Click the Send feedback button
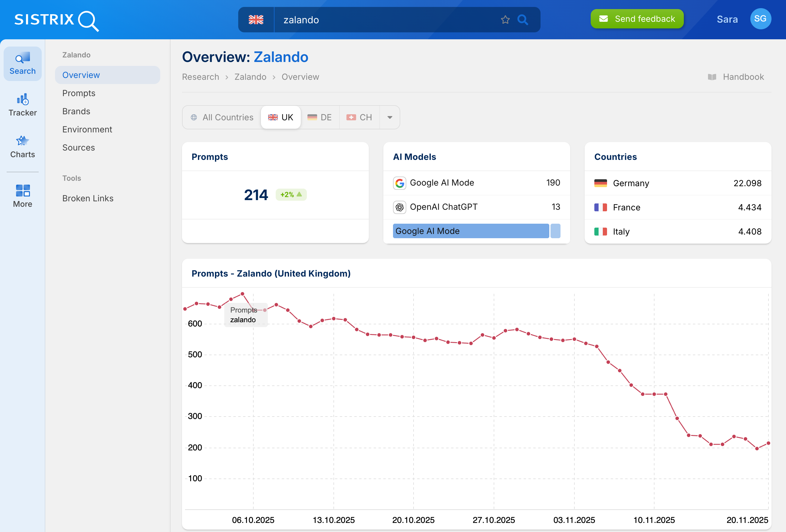Image resolution: width=786 pixels, height=532 pixels. coord(637,19)
